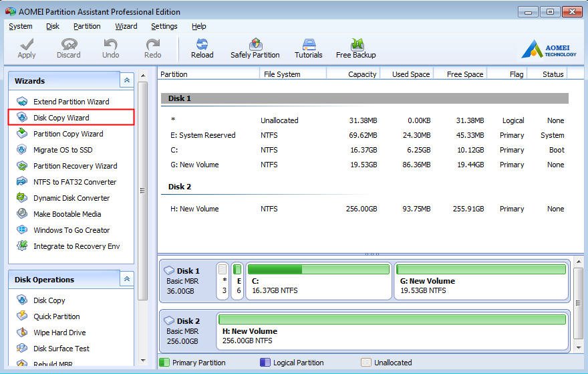Viewport: 588px width, 374px height.
Task: Click the Undo arrow icon
Action: 111,44
